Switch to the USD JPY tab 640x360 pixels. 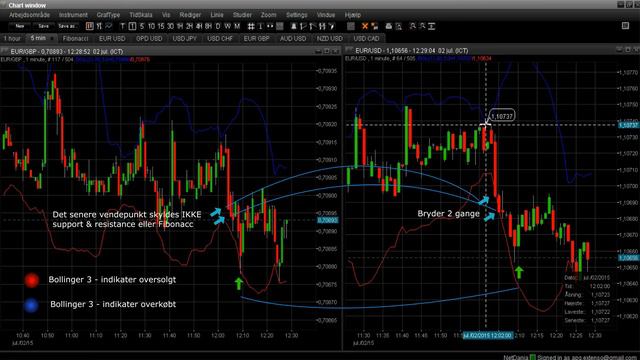coord(184,38)
